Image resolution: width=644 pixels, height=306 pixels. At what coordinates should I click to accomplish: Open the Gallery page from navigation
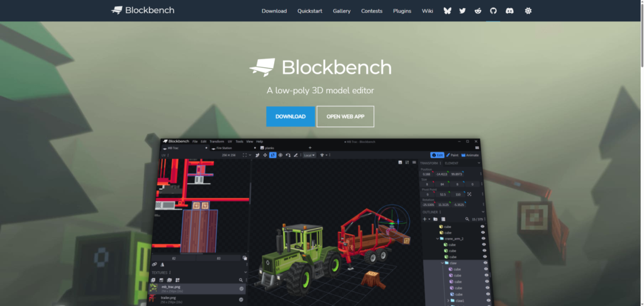(341, 11)
